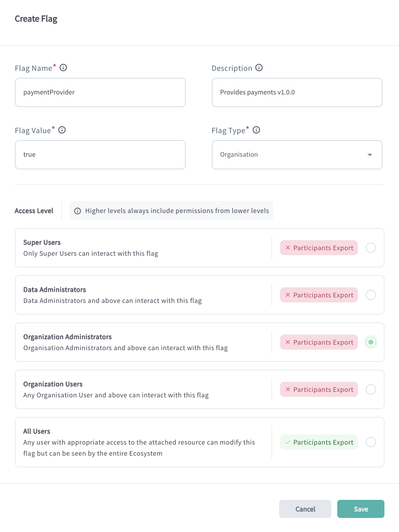Select the Organization Administrators radio button
Screen dimensions: 399x532
pos(371,342)
